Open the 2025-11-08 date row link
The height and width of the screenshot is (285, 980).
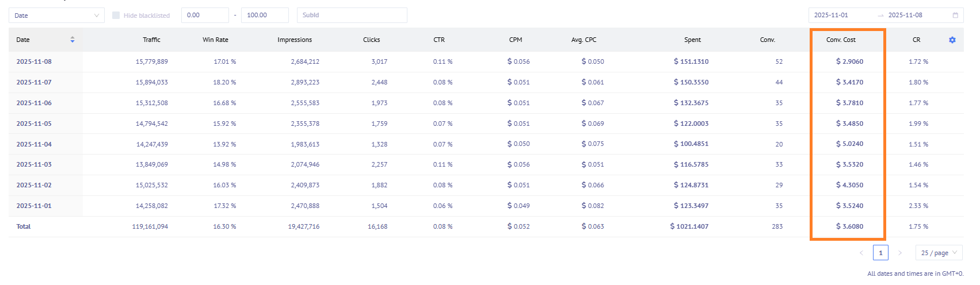click(34, 61)
